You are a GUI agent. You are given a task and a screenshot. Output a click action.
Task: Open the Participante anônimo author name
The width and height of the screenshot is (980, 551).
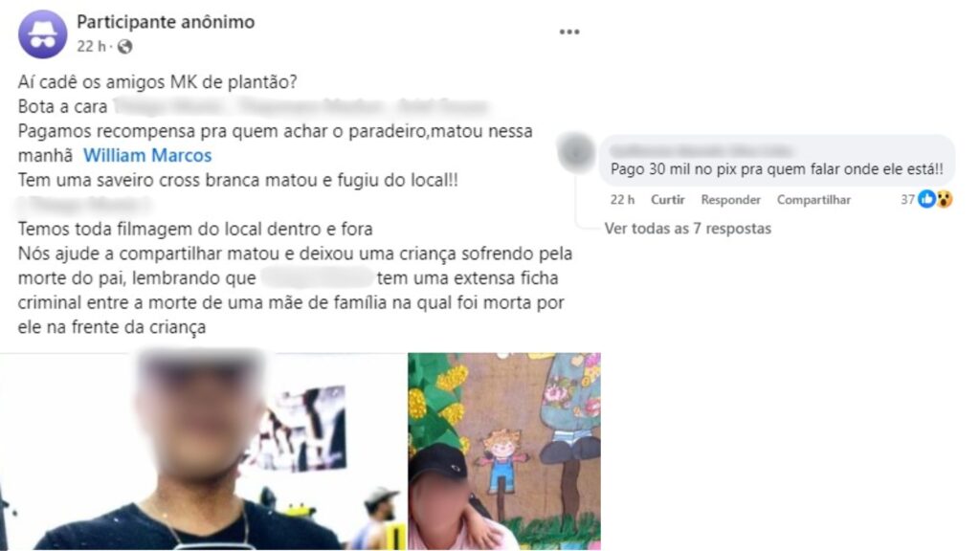click(x=166, y=22)
